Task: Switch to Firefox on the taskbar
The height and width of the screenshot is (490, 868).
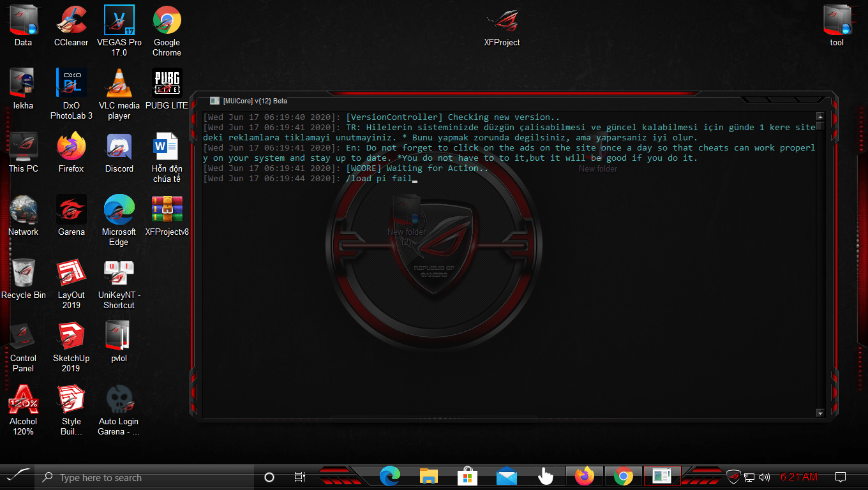Action: coord(584,477)
